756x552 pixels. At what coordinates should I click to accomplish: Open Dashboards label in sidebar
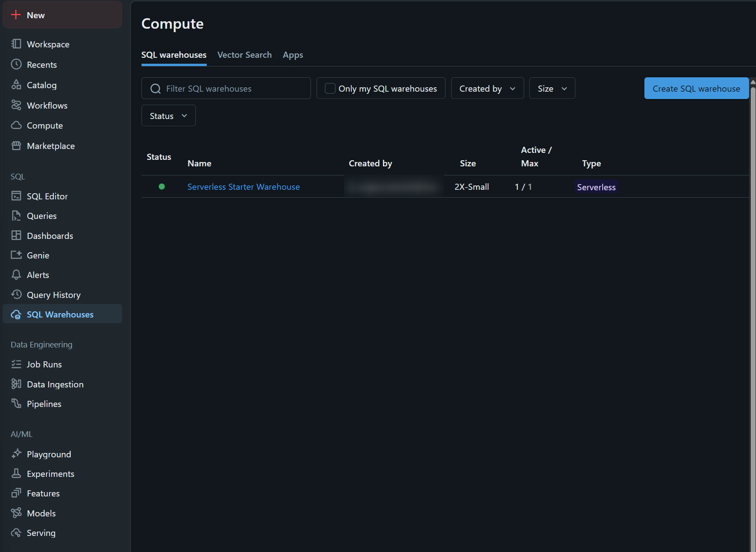click(x=50, y=236)
